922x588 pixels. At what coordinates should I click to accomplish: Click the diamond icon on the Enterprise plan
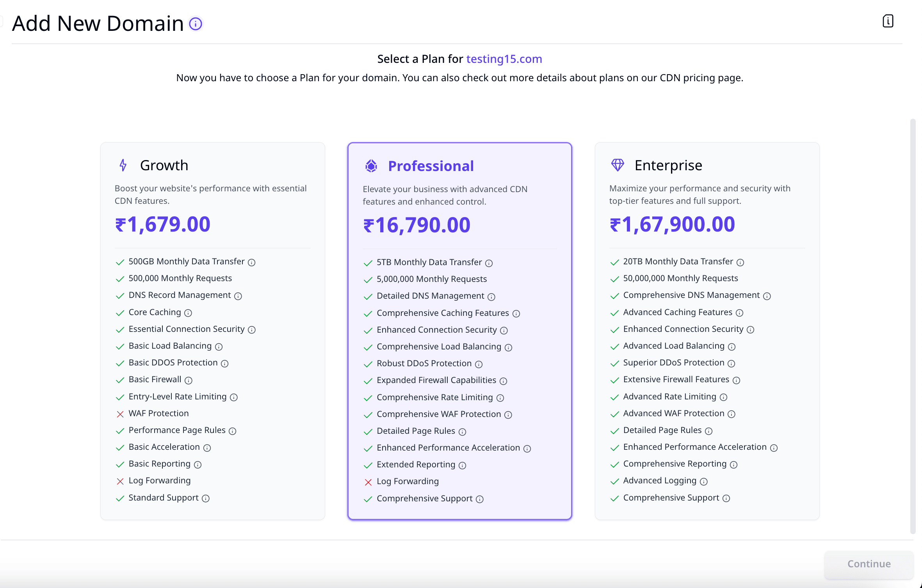[x=618, y=165]
